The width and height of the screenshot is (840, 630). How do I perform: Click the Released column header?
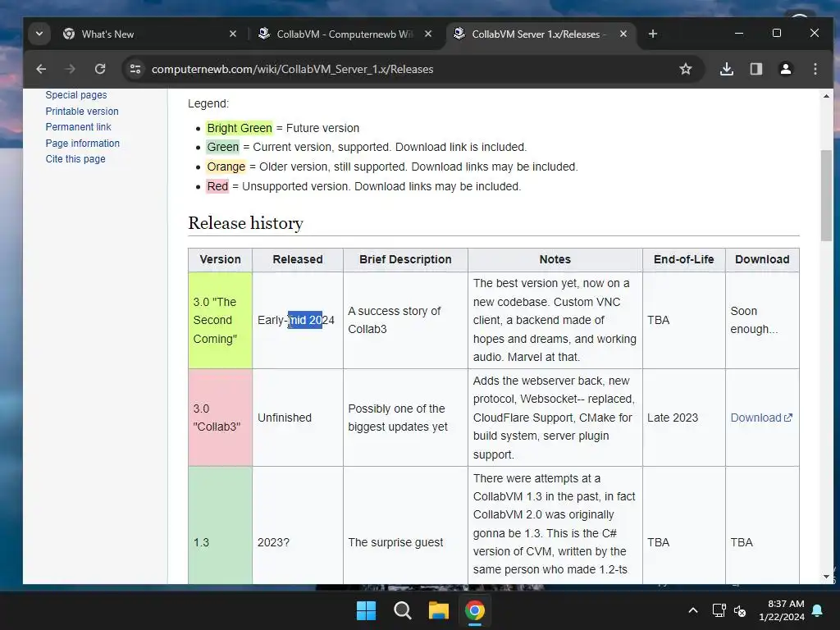[x=297, y=259]
